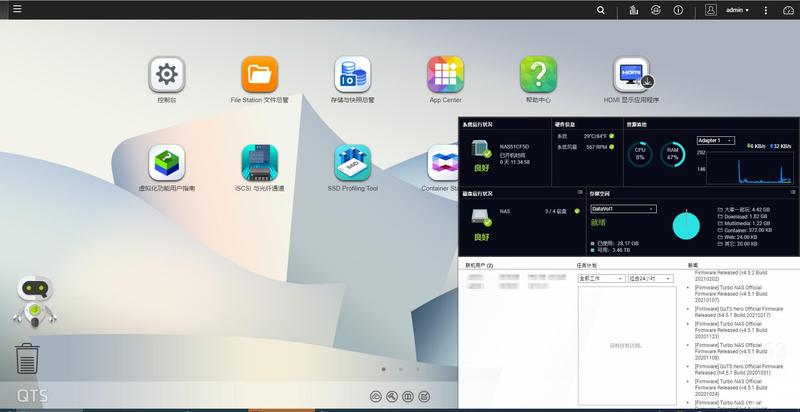This screenshot has width=800, height=412.
Task: Open Container Station icon
Action: (443, 163)
